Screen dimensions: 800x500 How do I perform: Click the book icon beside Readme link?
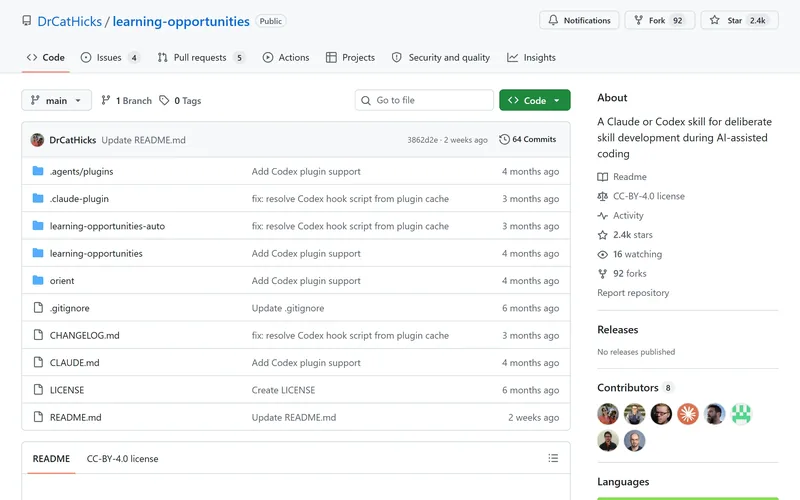[603, 177]
